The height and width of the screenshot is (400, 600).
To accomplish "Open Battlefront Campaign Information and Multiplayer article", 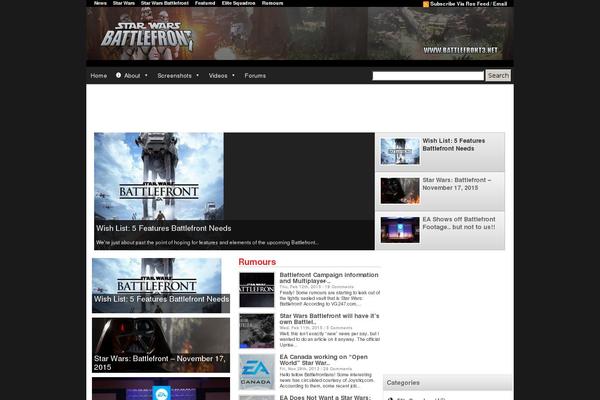I will pyautogui.click(x=329, y=278).
